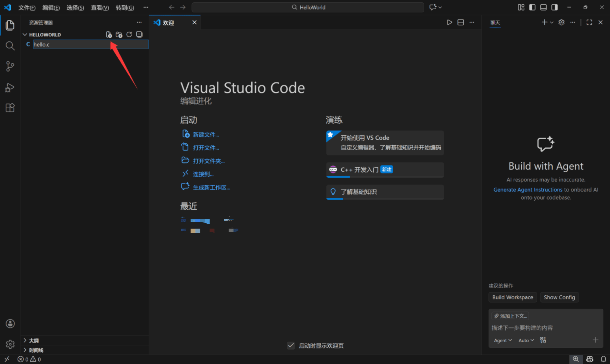Collapse folders in Explorer with collapse-all icon
This screenshot has width=610, height=364.
pyautogui.click(x=139, y=34)
